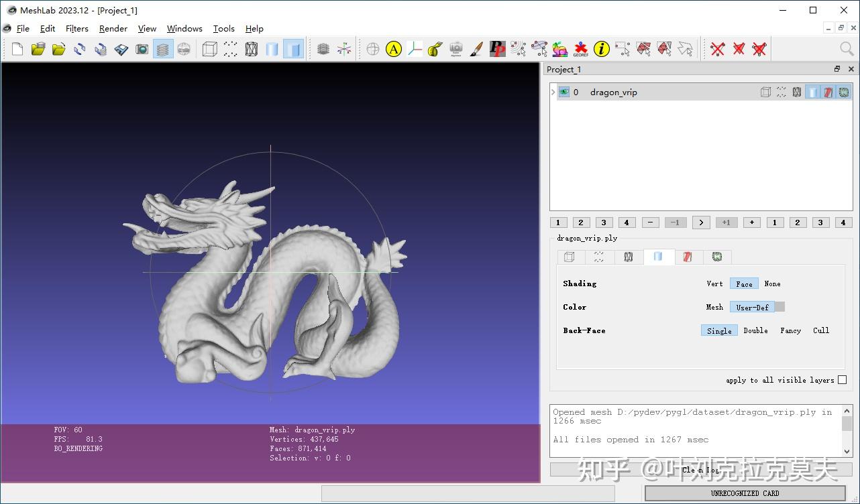860x504 pixels.
Task: Set Back-Face mode to Double
Action: point(755,330)
